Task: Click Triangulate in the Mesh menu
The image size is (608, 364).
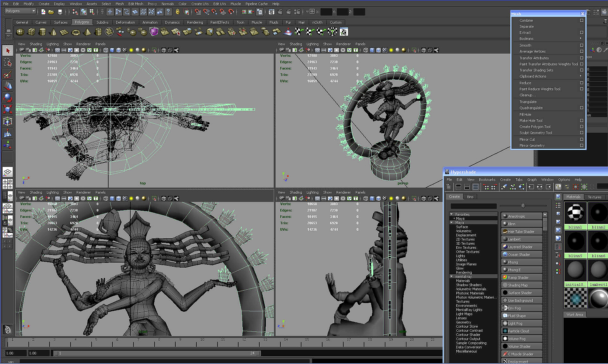Action: [528, 102]
